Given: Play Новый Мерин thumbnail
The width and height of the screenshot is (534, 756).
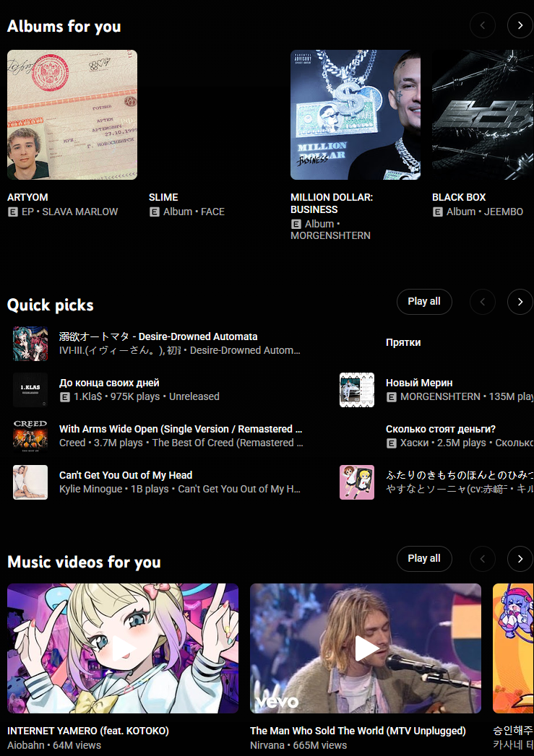Looking at the screenshot, I should 357,390.
